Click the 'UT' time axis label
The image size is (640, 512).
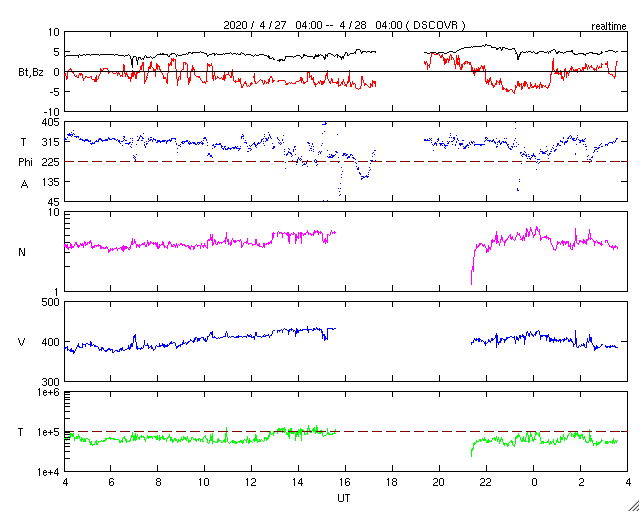click(344, 498)
